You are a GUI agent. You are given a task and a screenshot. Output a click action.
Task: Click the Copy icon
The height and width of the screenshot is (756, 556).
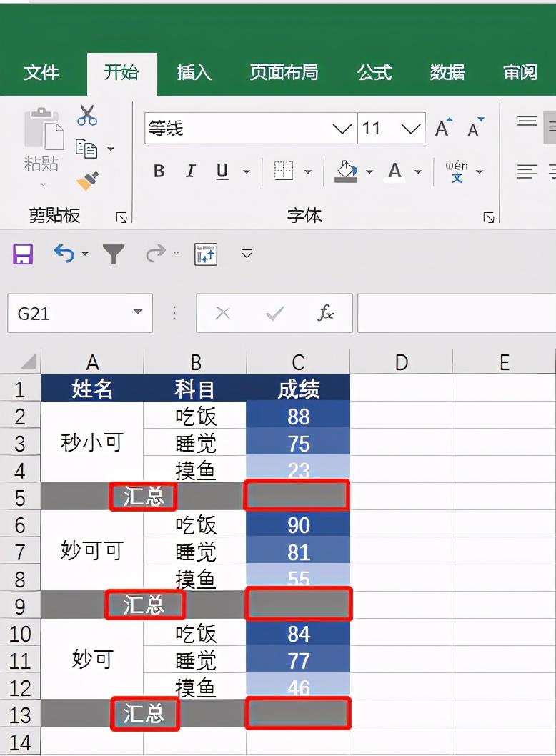click(86, 149)
